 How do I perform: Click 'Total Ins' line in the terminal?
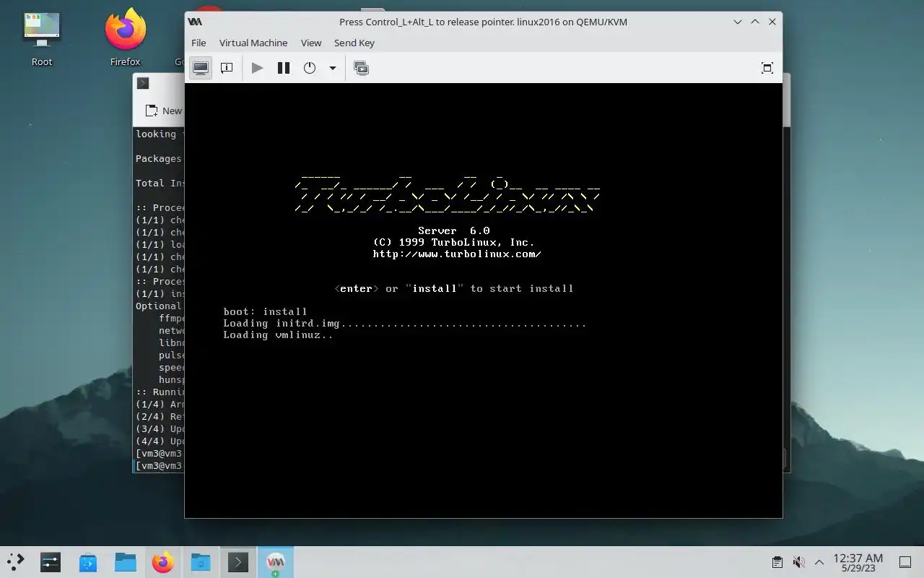coord(160,184)
